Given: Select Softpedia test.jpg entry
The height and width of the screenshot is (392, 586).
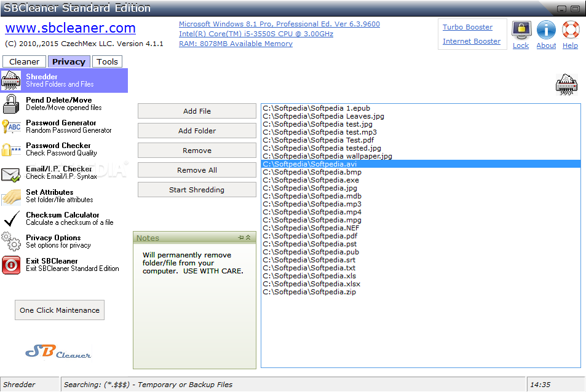Looking at the screenshot, I should pos(421,124).
